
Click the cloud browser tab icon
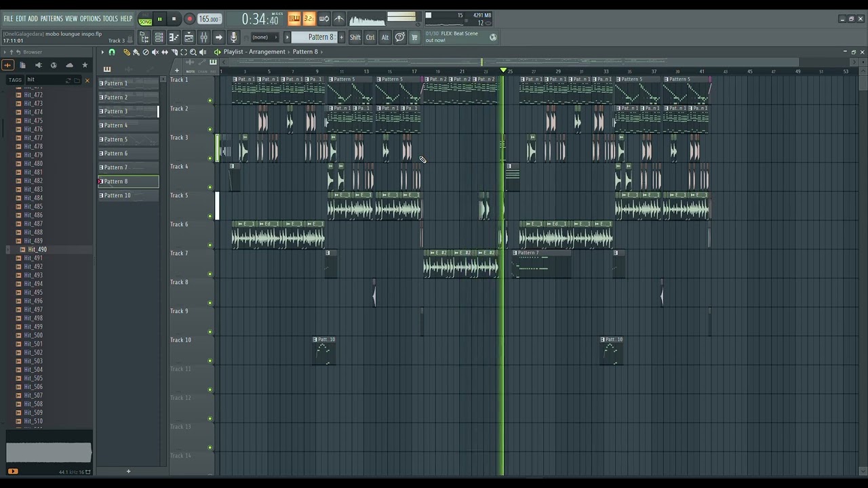pos(69,65)
